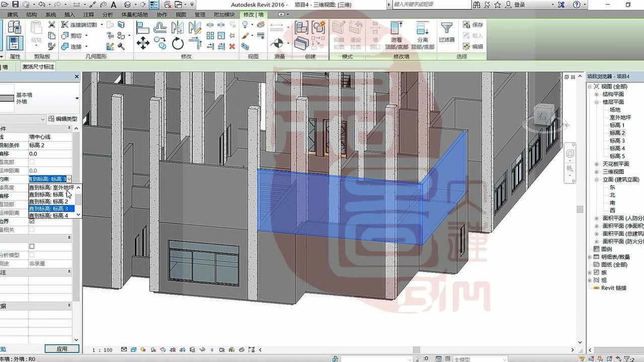Click the 应用 apply button
This screenshot has width=644, height=362.
click(x=62, y=348)
